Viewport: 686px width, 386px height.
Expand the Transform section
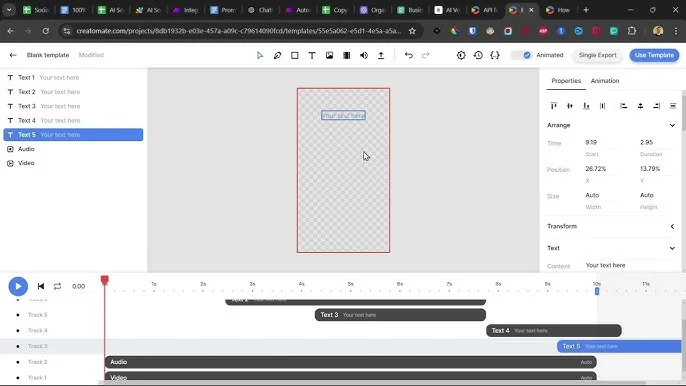(672, 226)
